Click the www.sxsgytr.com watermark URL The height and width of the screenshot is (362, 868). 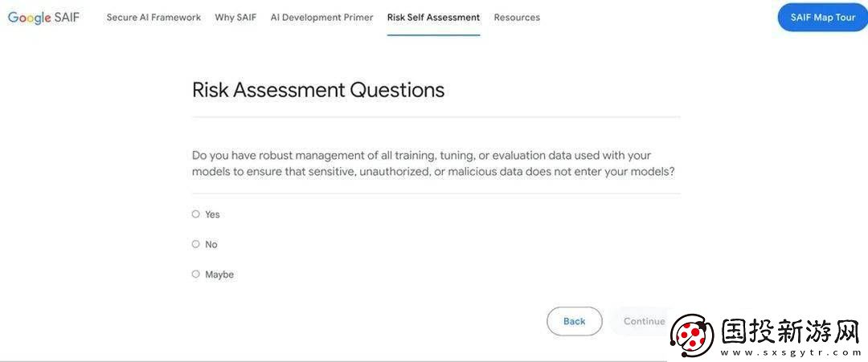click(791, 352)
